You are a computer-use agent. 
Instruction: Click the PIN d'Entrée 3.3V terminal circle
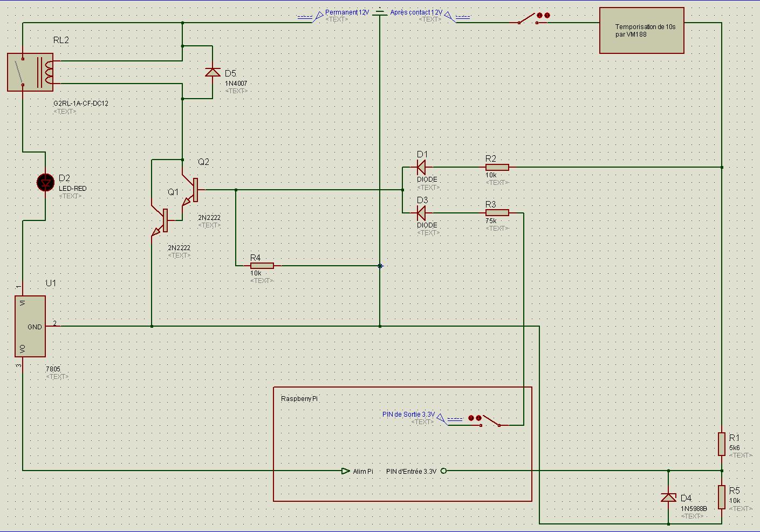(x=444, y=471)
